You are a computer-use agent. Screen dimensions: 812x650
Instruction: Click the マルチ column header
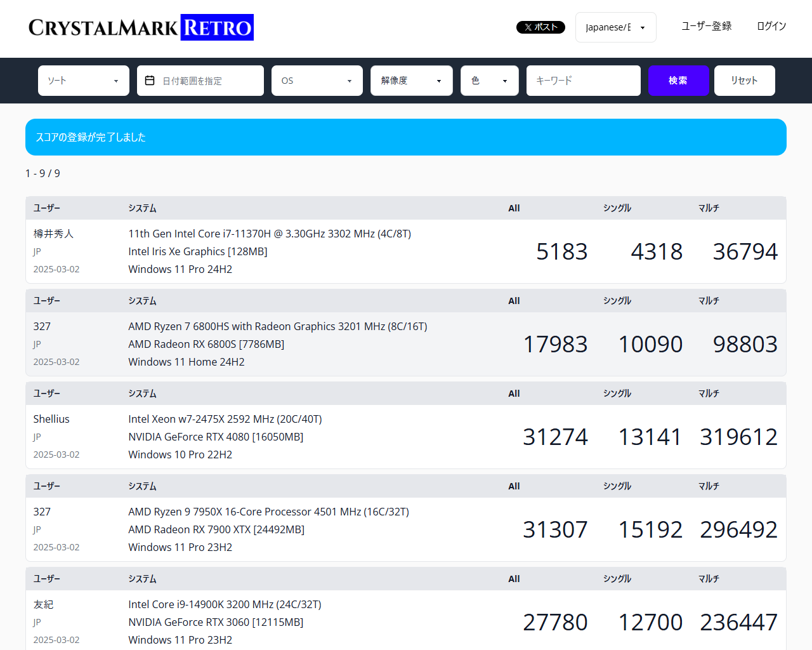click(x=709, y=208)
